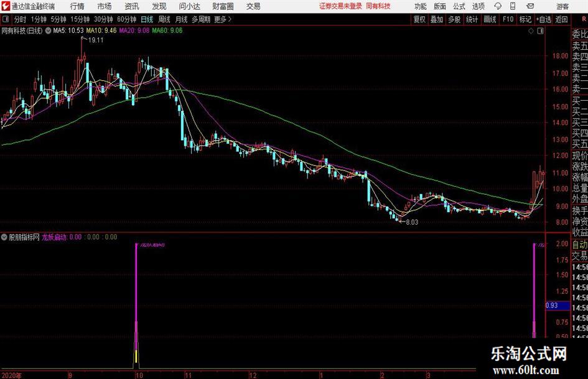Click the 返回 back button
588x379 pixels.
[x=561, y=19]
